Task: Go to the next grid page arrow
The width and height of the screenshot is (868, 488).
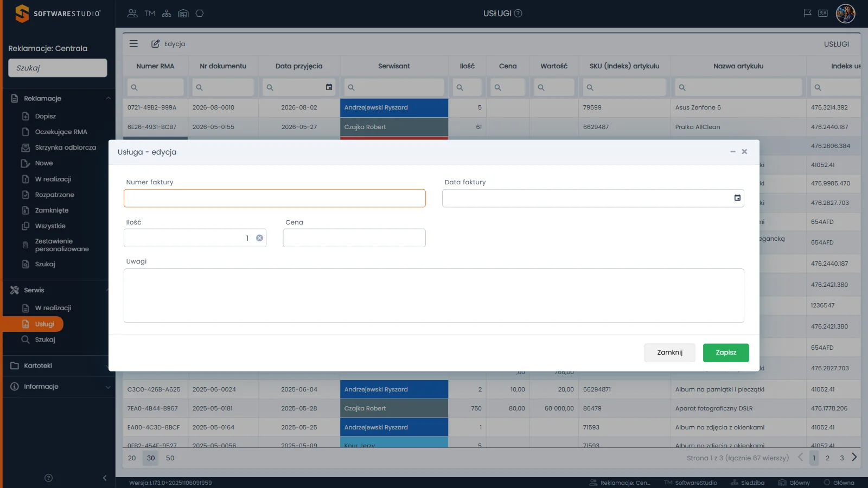Action: [x=854, y=458]
